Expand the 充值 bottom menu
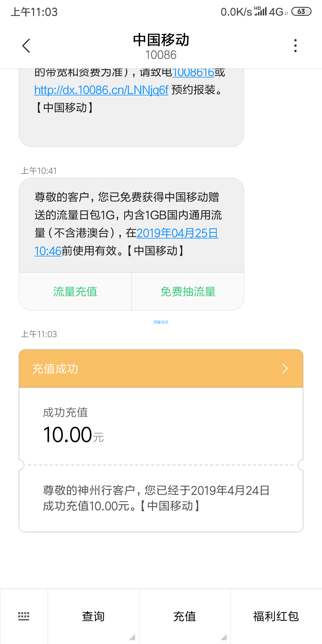 click(x=185, y=616)
